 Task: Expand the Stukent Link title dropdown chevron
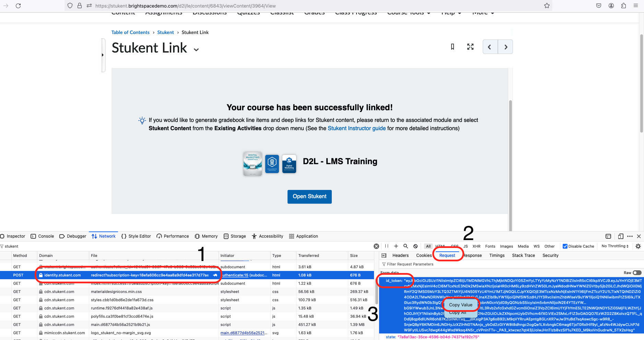[x=196, y=50]
